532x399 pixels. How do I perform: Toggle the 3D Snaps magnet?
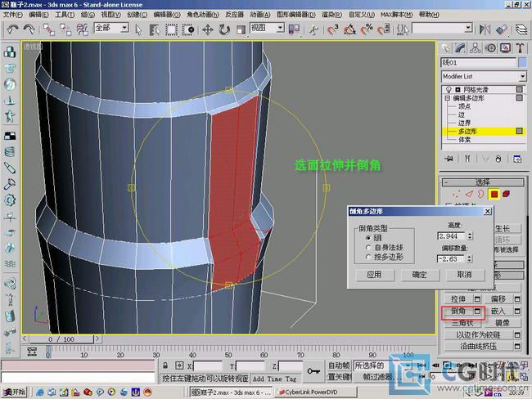point(333,29)
